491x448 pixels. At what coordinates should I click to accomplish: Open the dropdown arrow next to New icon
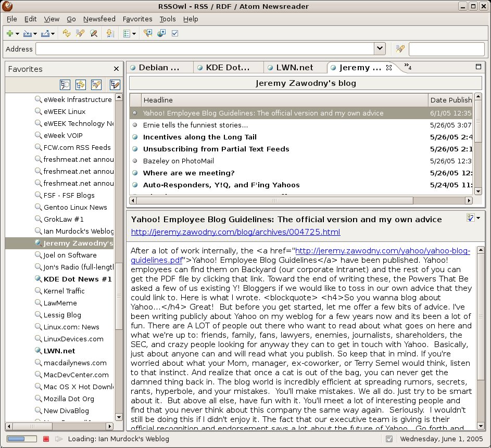click(17, 34)
